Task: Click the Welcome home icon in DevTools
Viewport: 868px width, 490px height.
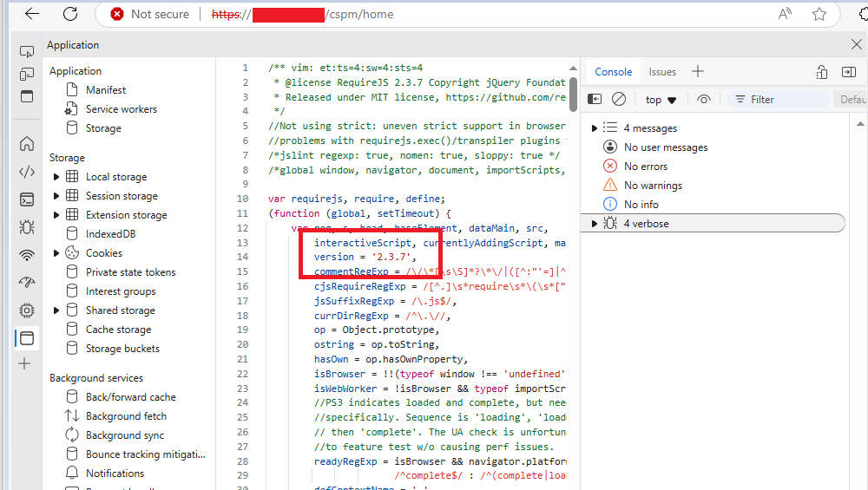Action: point(27,144)
